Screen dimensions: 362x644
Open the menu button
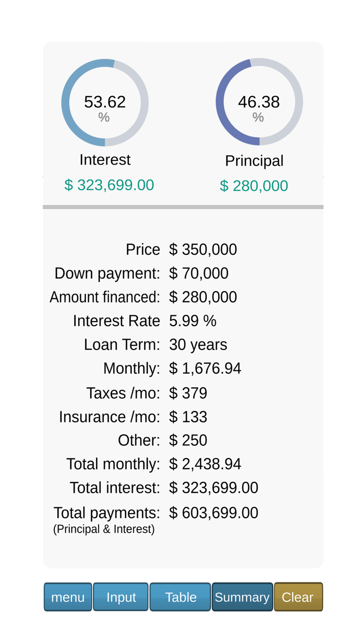[x=68, y=597]
